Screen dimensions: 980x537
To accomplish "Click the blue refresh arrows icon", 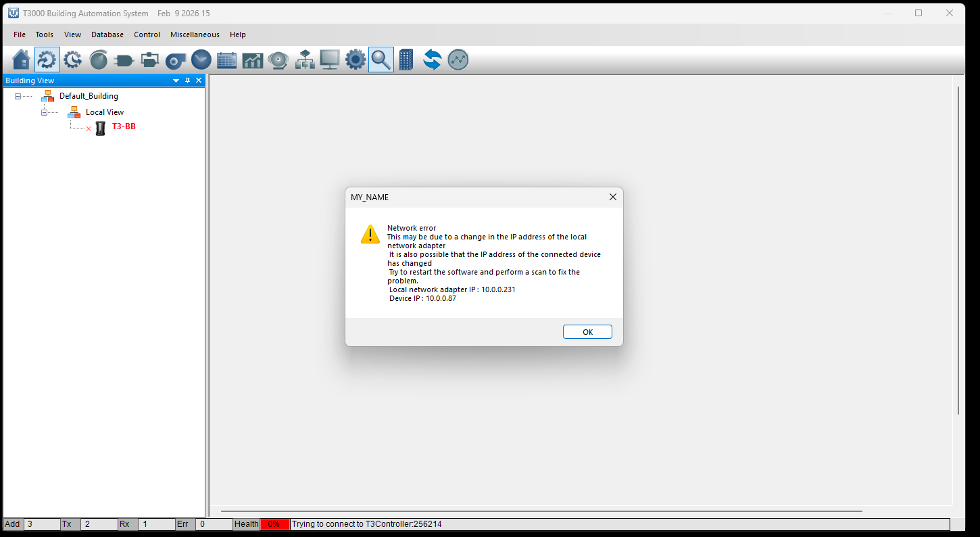I will pos(432,60).
